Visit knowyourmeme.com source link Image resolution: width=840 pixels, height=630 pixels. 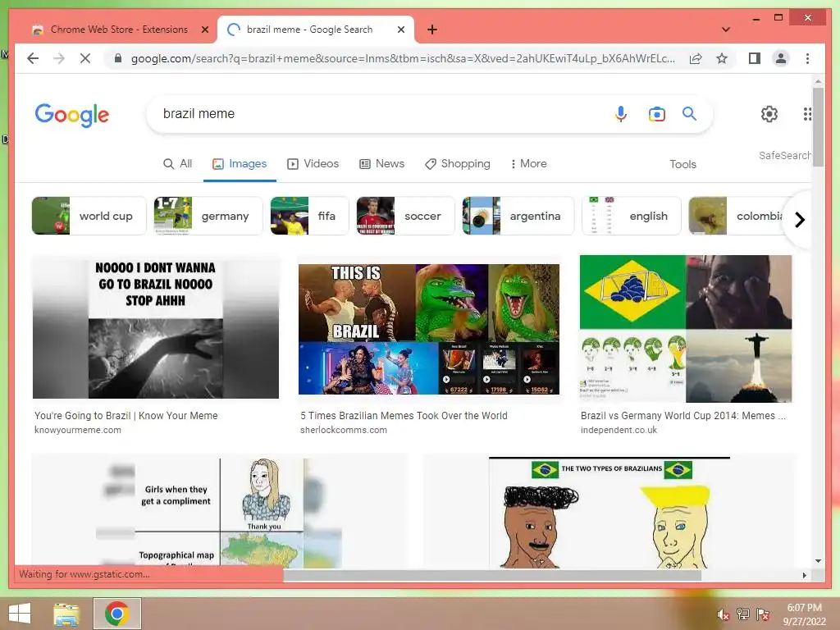click(78, 430)
